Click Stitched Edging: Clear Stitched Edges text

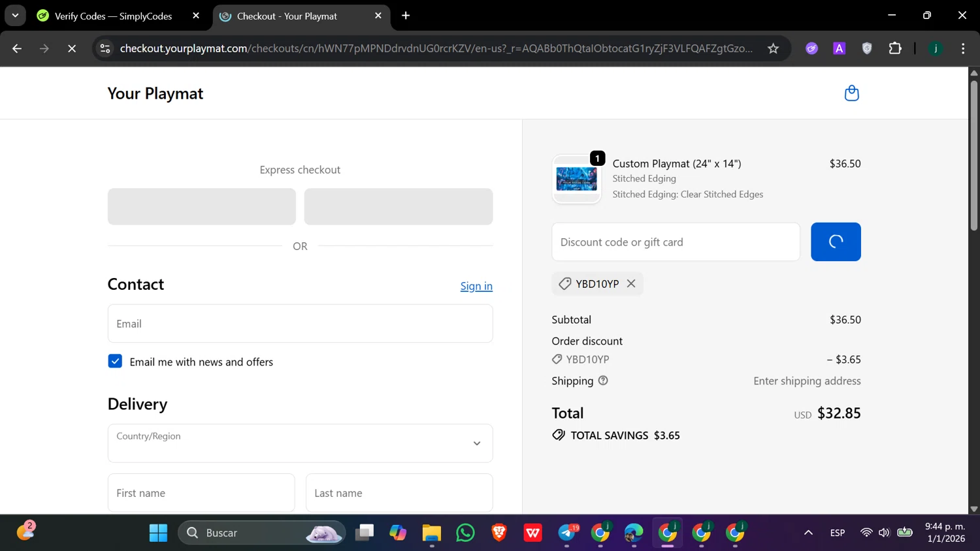[x=688, y=195]
